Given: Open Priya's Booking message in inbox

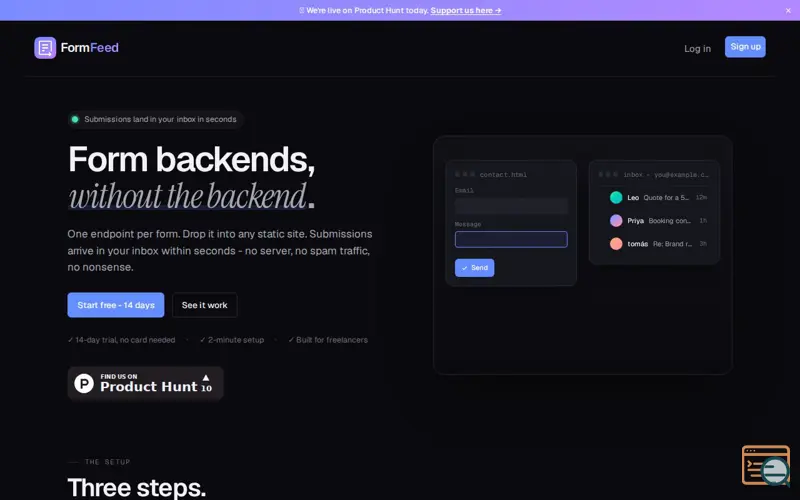Looking at the screenshot, I should tap(658, 221).
